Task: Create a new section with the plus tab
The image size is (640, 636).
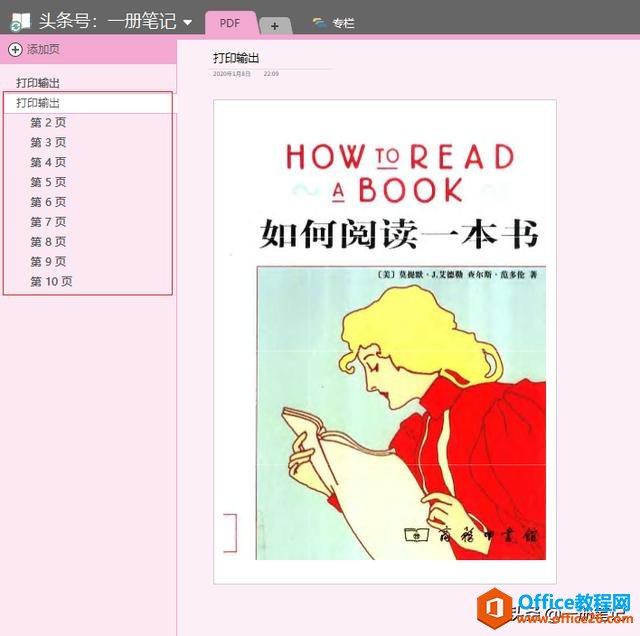Action: (275, 26)
